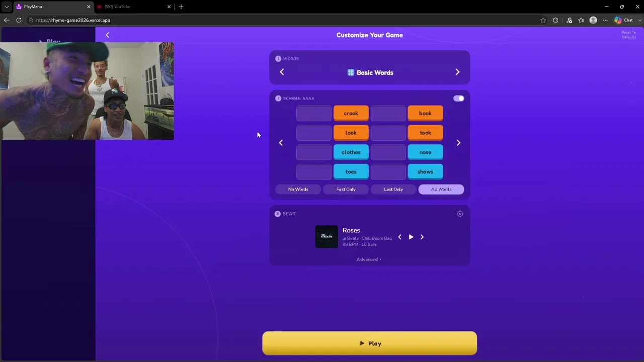Open the Copilot Chat panel
644x362 pixels.
click(x=624, y=20)
